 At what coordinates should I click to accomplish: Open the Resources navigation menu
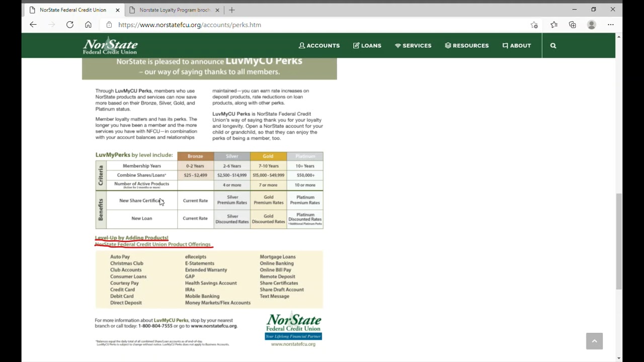click(467, 45)
